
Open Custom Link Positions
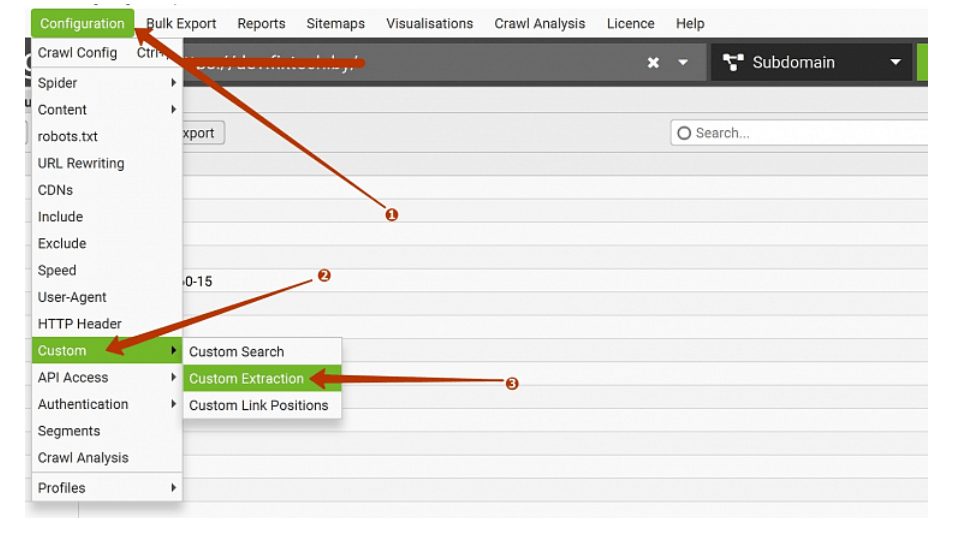[258, 405]
